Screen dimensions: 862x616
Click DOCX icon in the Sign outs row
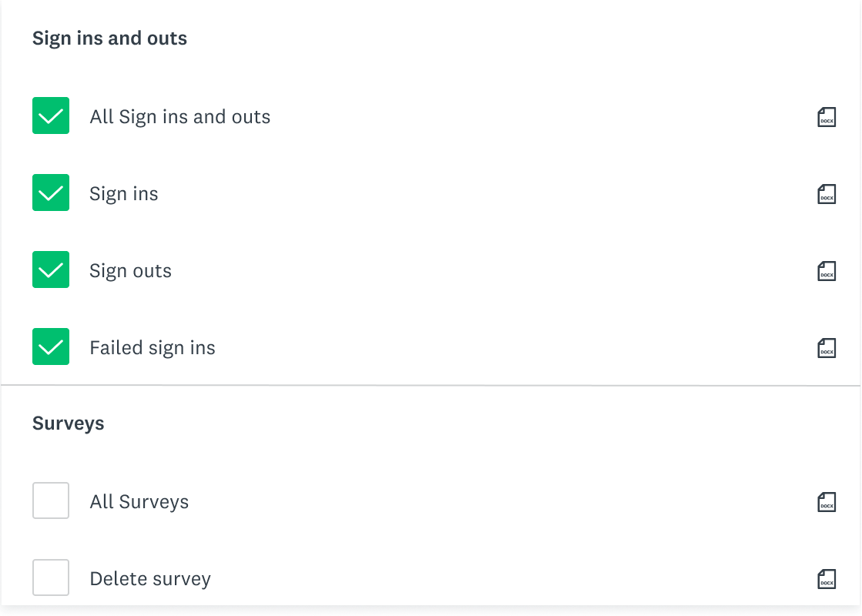827,271
